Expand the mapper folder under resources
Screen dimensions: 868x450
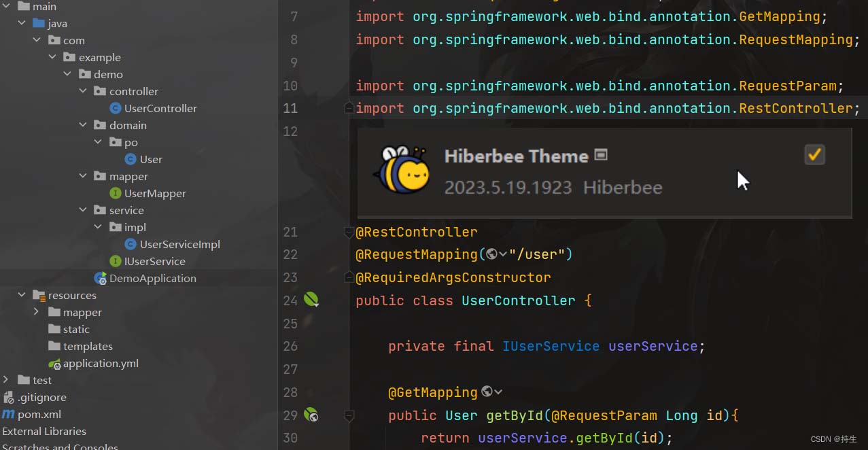[x=37, y=312]
